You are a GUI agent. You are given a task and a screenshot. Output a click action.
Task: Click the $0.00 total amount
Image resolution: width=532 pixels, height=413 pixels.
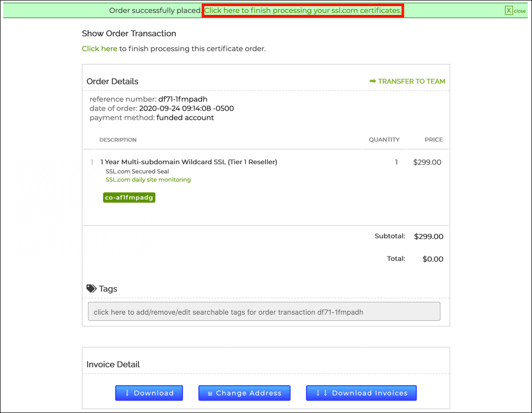pos(433,259)
